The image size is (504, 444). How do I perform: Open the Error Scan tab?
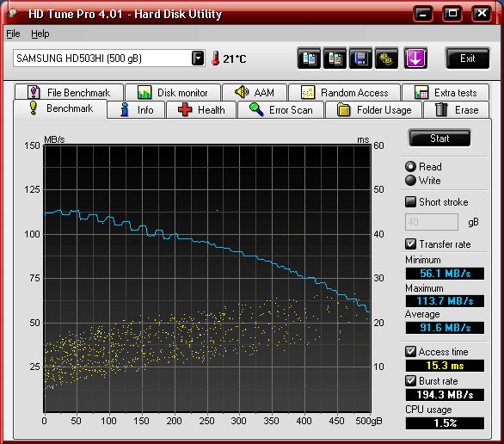pos(281,110)
